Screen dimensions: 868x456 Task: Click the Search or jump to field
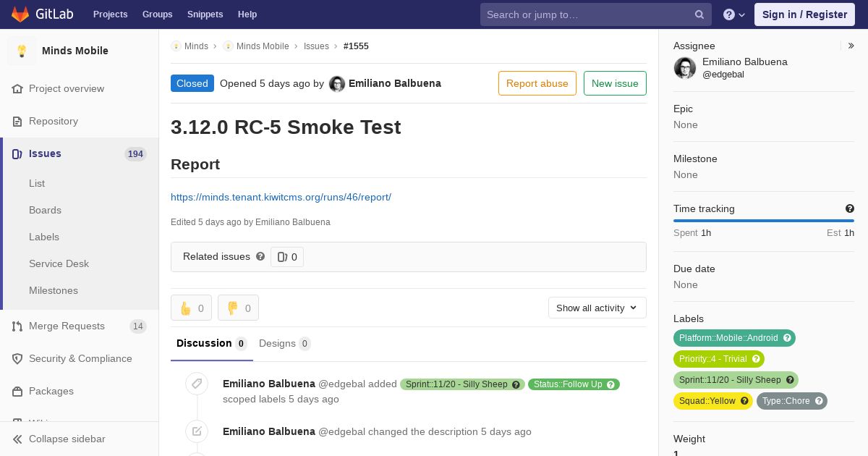[596, 14]
